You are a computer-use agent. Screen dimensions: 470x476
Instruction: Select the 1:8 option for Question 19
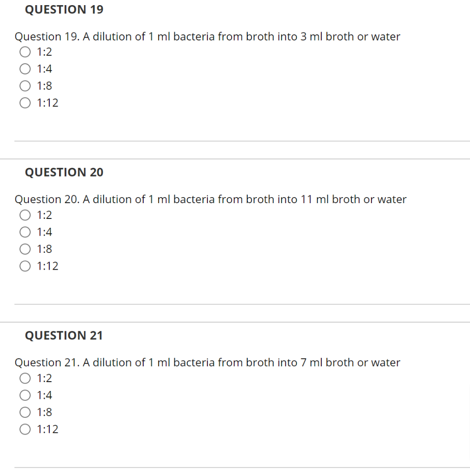[x=25, y=86]
